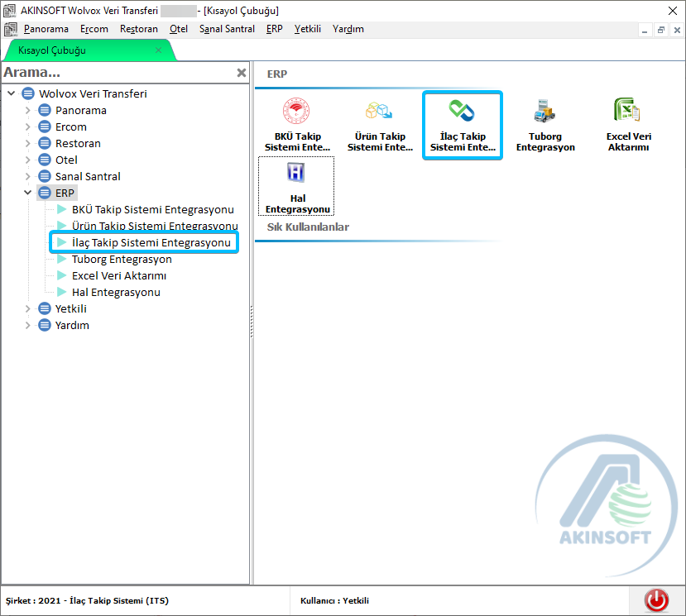Select Ürün Takip Sistemi Entegrasyonu tree item
This screenshot has height=616, width=686.
point(155,226)
